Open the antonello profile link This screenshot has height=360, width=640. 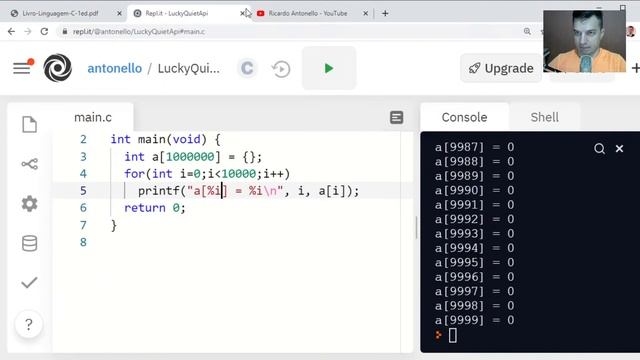[115, 68]
